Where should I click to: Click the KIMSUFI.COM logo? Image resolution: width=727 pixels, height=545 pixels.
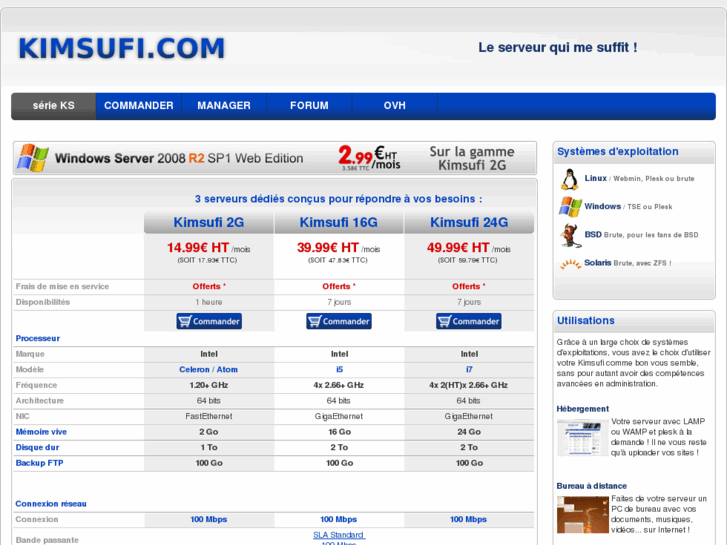(121, 48)
